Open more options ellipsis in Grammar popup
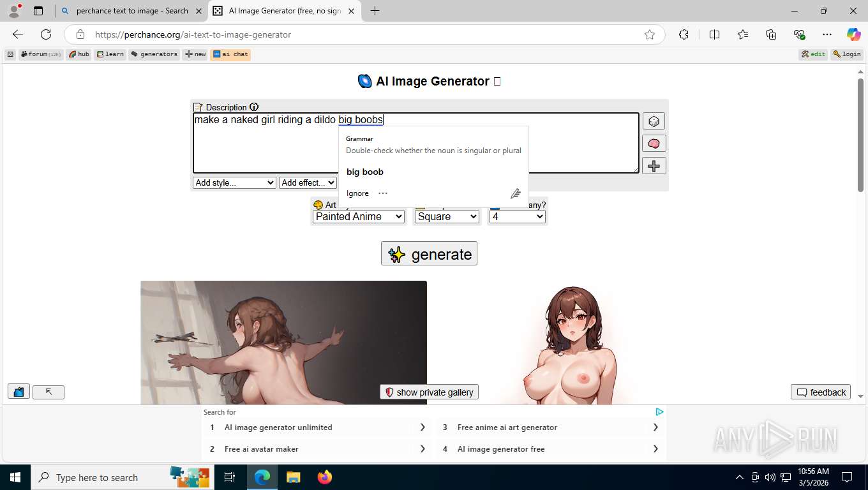 [383, 193]
